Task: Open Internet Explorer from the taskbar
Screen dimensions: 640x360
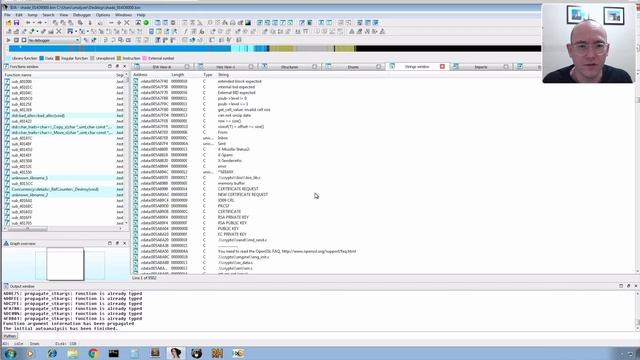Action: click(52, 353)
